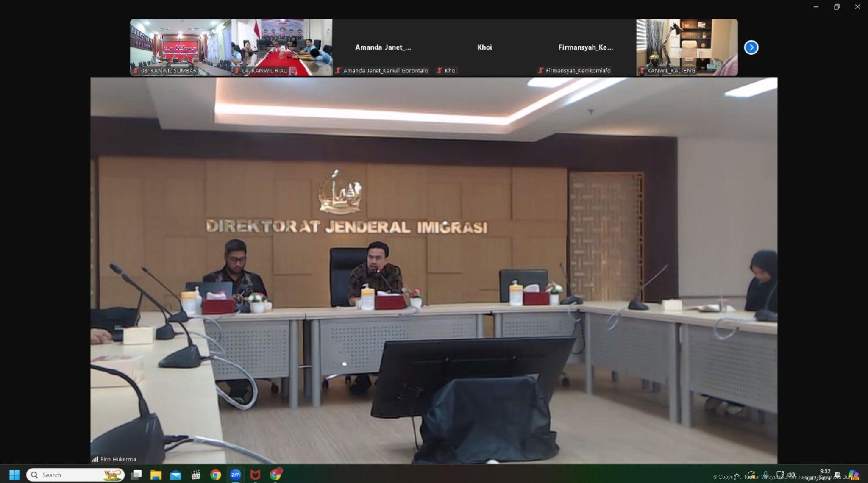Show next participants with the blue arrow

click(751, 47)
